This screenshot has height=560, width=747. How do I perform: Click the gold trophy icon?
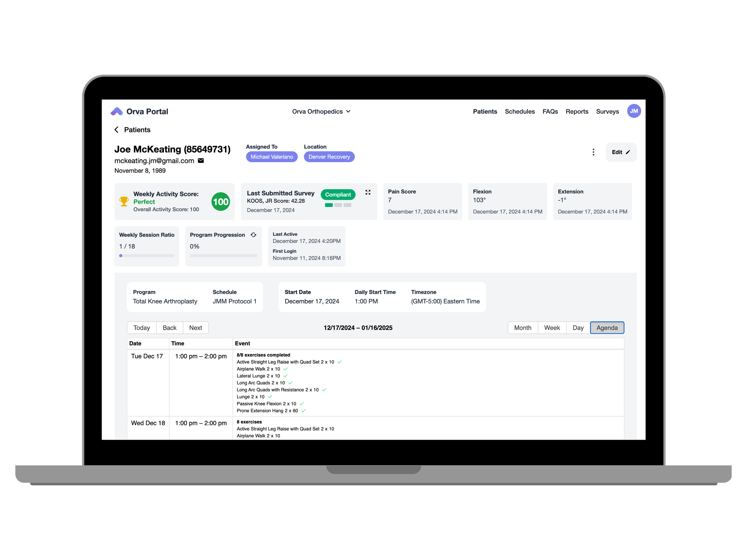124,202
